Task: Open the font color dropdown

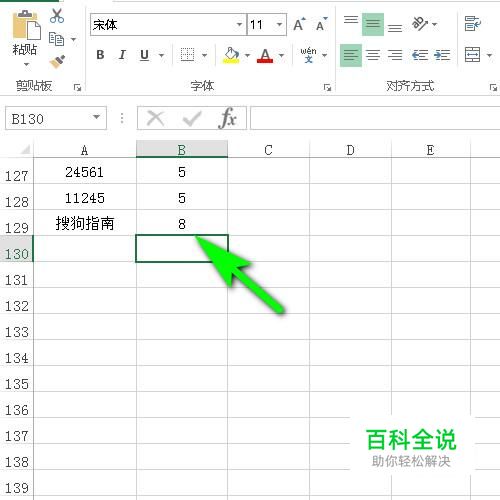Action: tap(282, 55)
